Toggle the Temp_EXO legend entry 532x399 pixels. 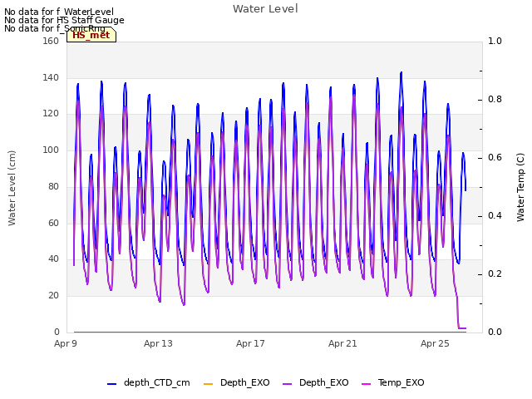[393, 383]
